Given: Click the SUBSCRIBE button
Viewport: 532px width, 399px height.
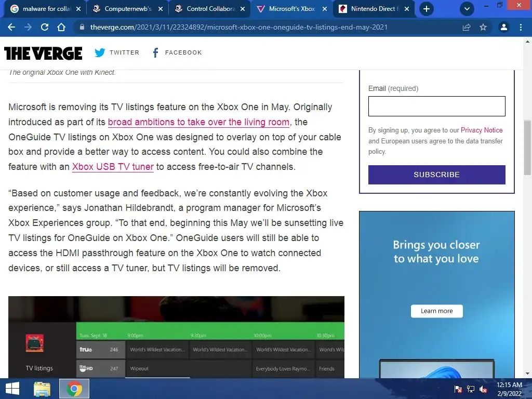Looking at the screenshot, I should [x=436, y=175].
